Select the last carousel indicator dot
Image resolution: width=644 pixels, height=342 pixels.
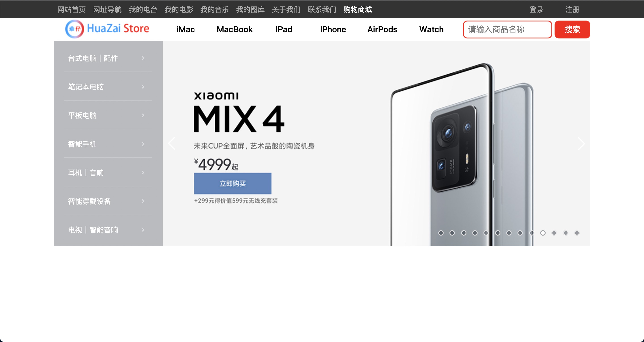tap(577, 233)
